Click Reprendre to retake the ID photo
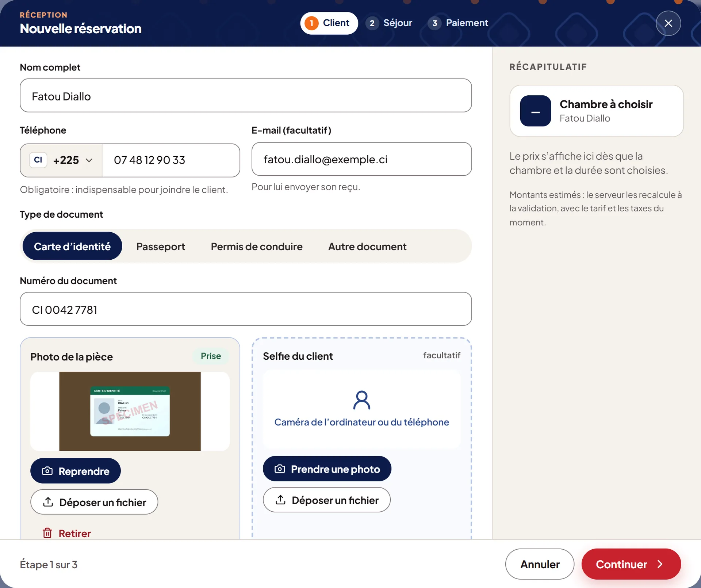This screenshot has width=701, height=588. pos(76,471)
